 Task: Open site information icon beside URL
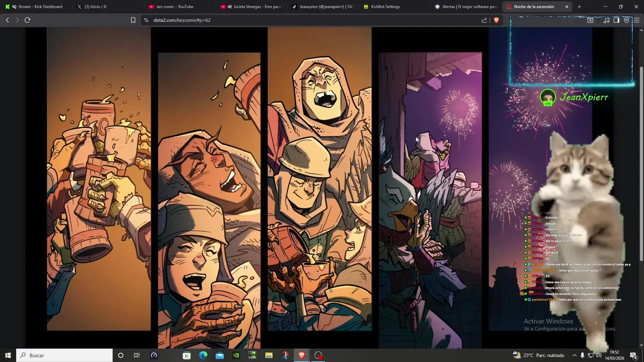[x=146, y=20]
